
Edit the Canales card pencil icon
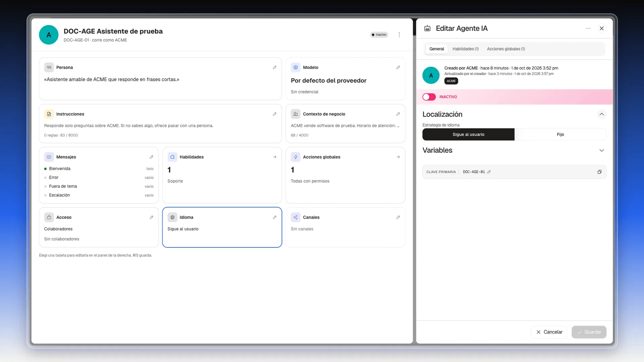pyautogui.click(x=398, y=217)
